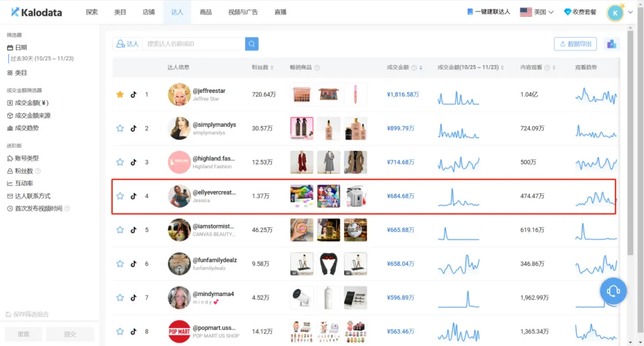Viewport: 644px width, 346px height.
Task: Click the @highland.fas pink avatar
Action: coord(179,162)
